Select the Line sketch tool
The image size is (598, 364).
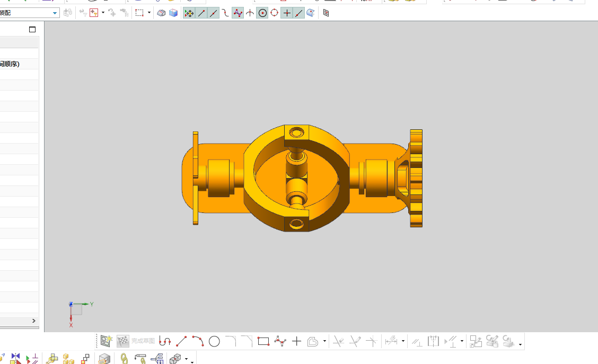tap(181, 341)
